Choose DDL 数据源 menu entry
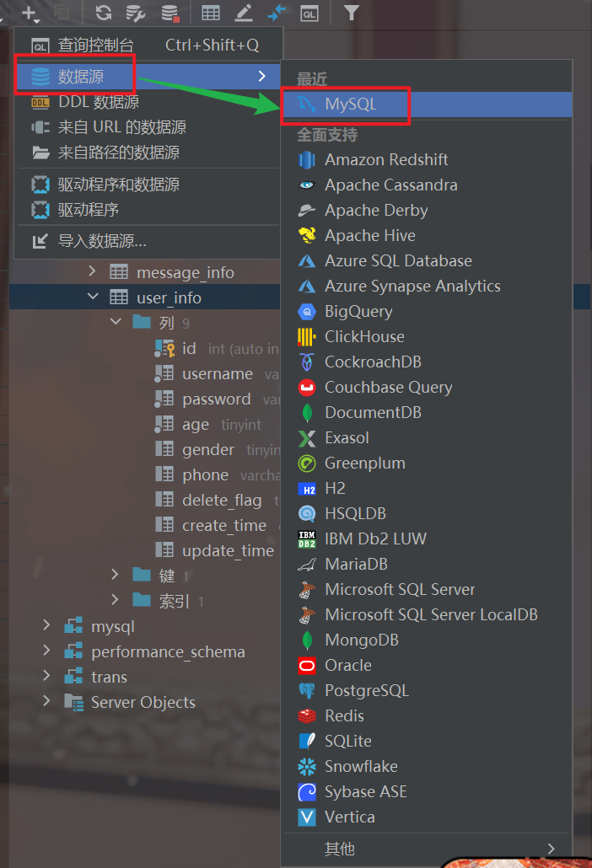Image resolution: width=592 pixels, height=868 pixels. tap(148, 102)
